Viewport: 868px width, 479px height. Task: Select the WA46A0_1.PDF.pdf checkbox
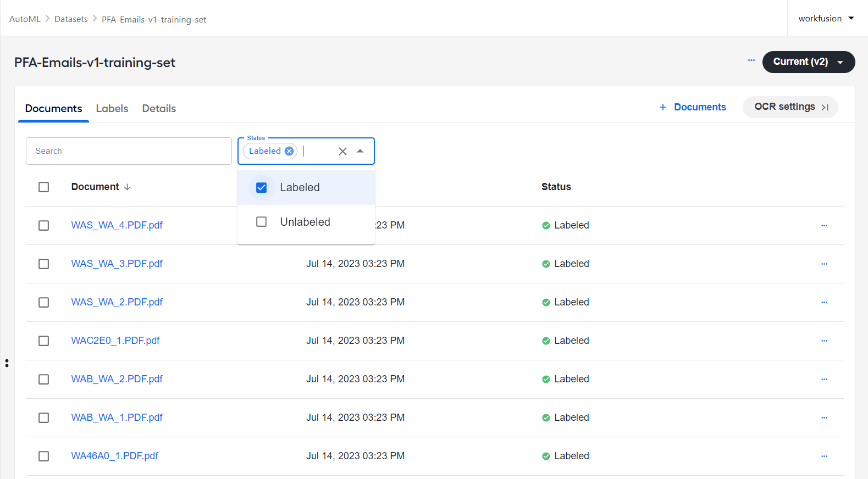[44, 456]
